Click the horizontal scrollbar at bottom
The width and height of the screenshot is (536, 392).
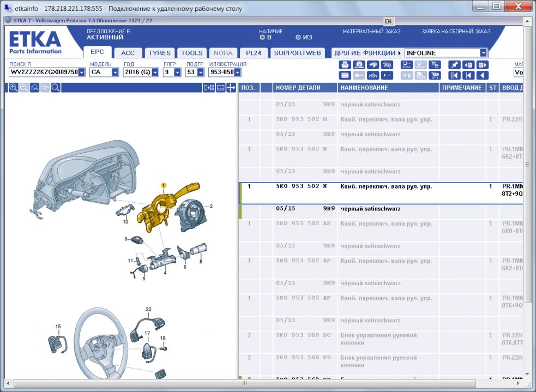pyautogui.click(x=244, y=384)
